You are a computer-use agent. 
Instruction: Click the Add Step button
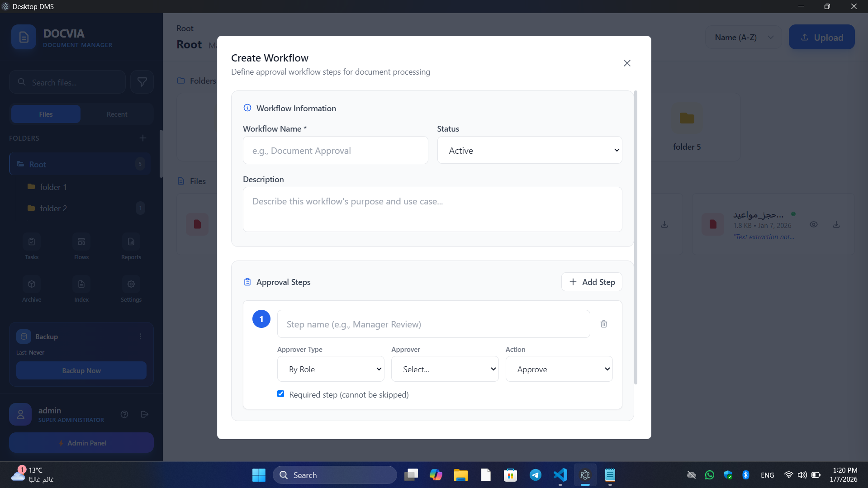(x=592, y=282)
